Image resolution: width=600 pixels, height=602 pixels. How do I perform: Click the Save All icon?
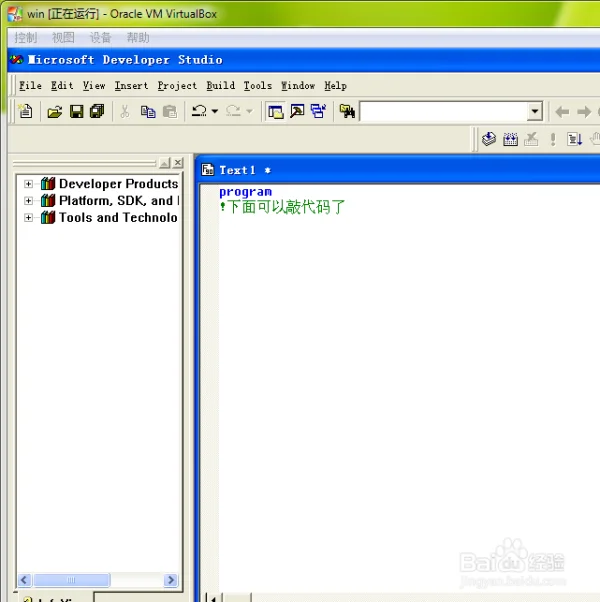[97, 112]
